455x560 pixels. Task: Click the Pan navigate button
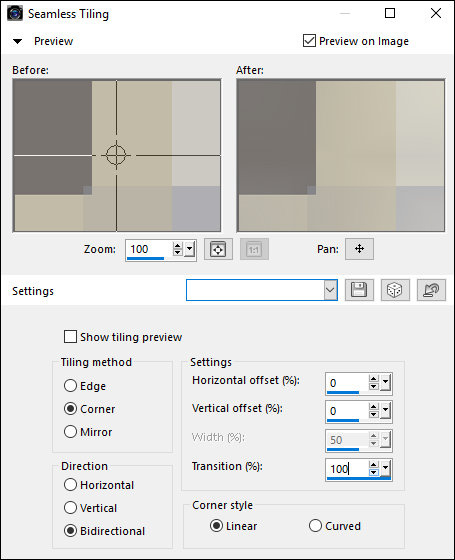359,249
